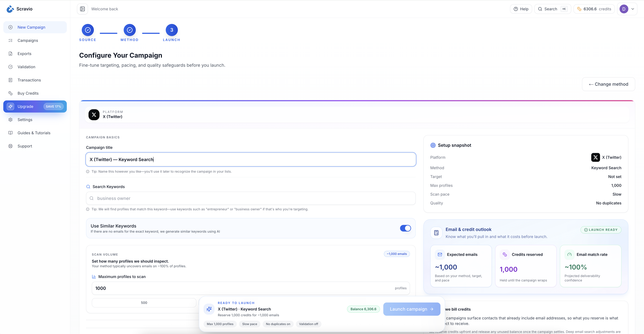Select the 500 profiles preset
The height and width of the screenshot is (334, 644).
[144, 302]
